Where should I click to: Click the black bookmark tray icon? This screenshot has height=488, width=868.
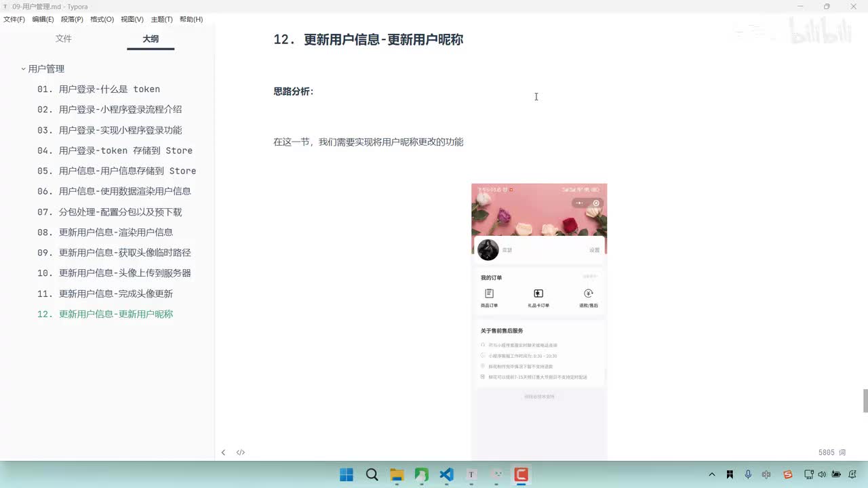pos(730,474)
